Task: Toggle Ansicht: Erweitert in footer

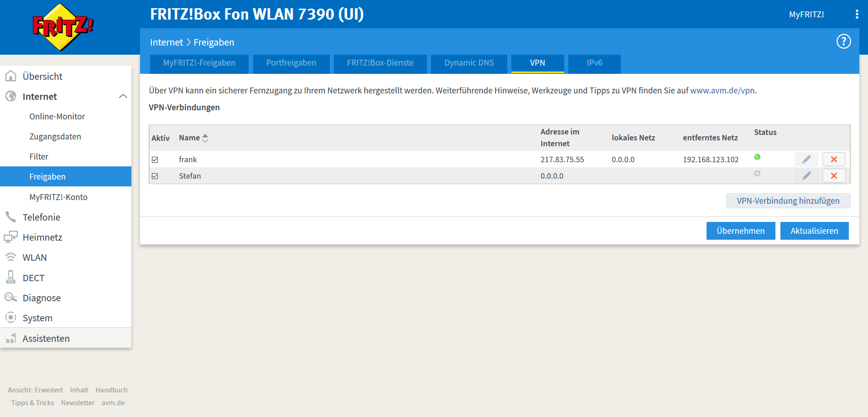Action: tap(36, 390)
